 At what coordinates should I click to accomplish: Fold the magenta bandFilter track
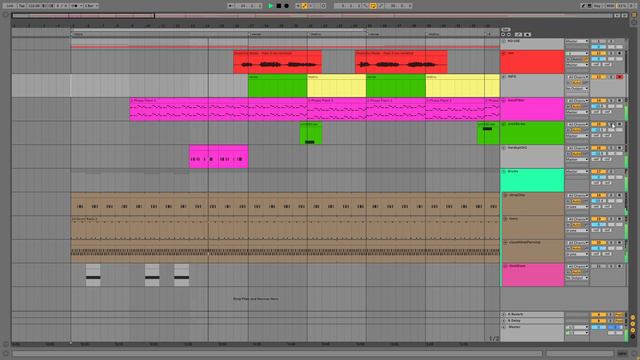[504, 101]
